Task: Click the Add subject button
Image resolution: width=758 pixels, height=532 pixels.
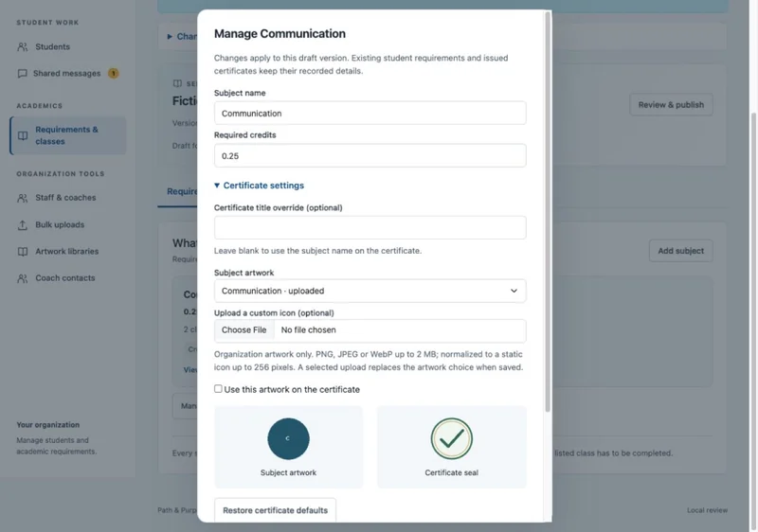Action: pyautogui.click(x=680, y=251)
